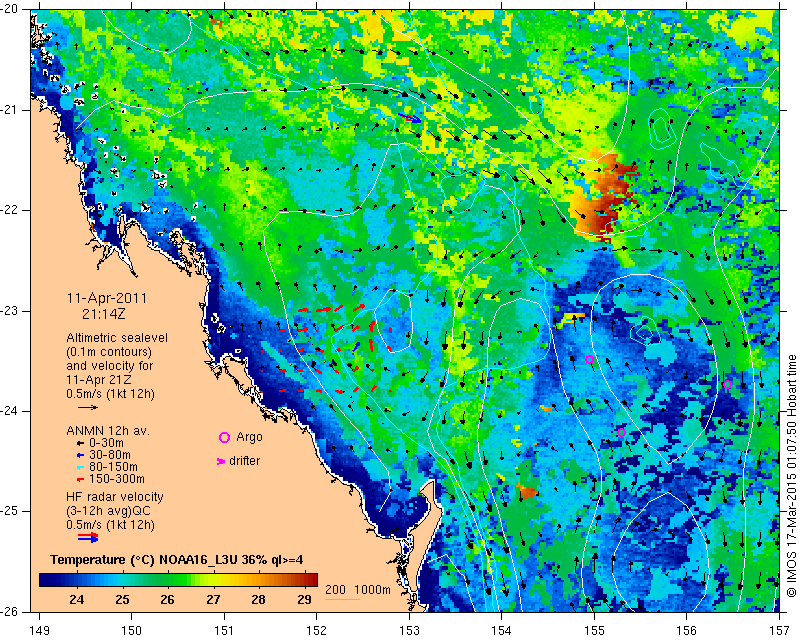Click the 'drifter' legend text
The height and width of the screenshot is (640, 800).
[x=244, y=461]
